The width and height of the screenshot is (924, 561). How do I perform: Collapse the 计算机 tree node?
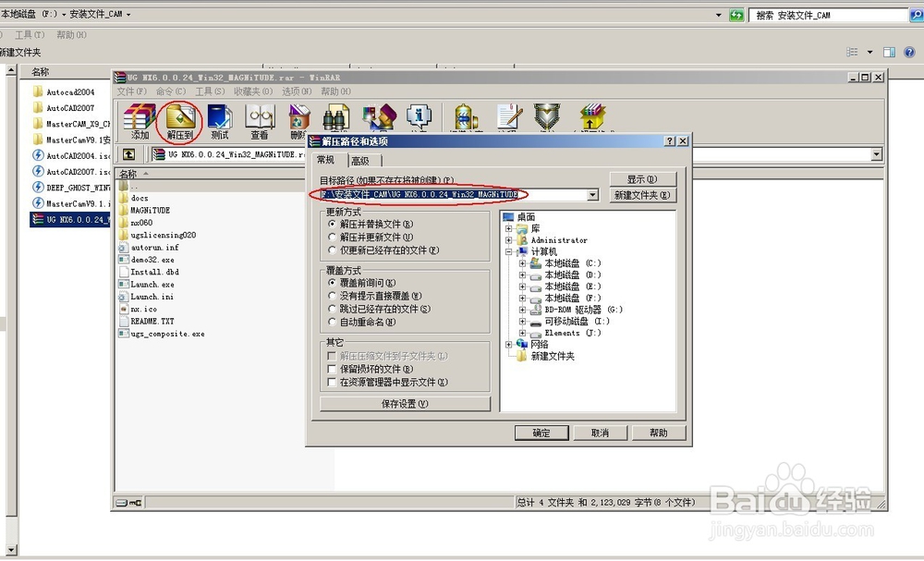point(508,251)
